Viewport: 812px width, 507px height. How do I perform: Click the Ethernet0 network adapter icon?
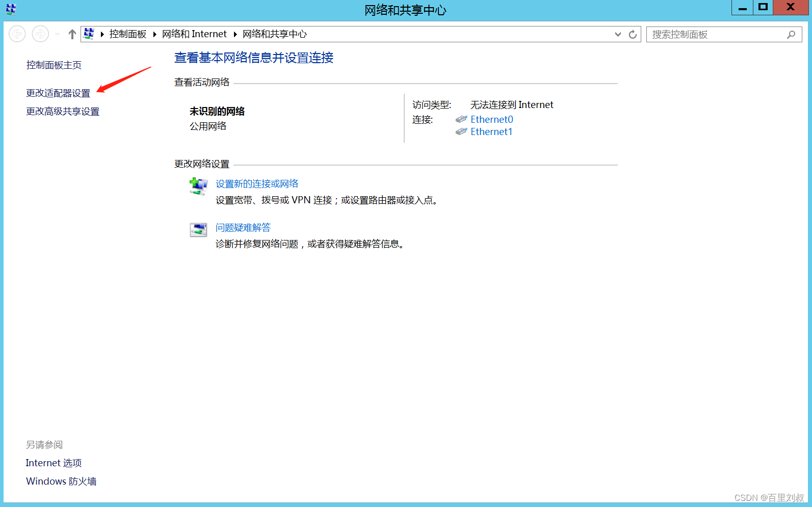[x=461, y=119]
